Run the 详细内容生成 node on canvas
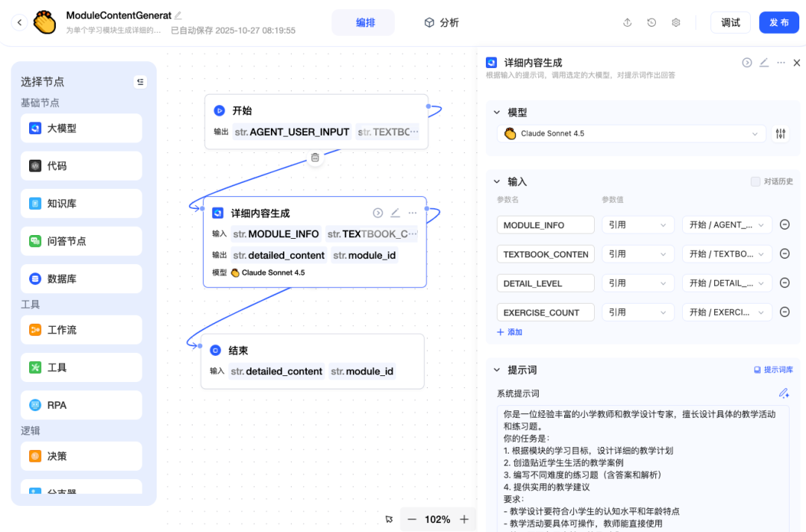 [x=378, y=213]
